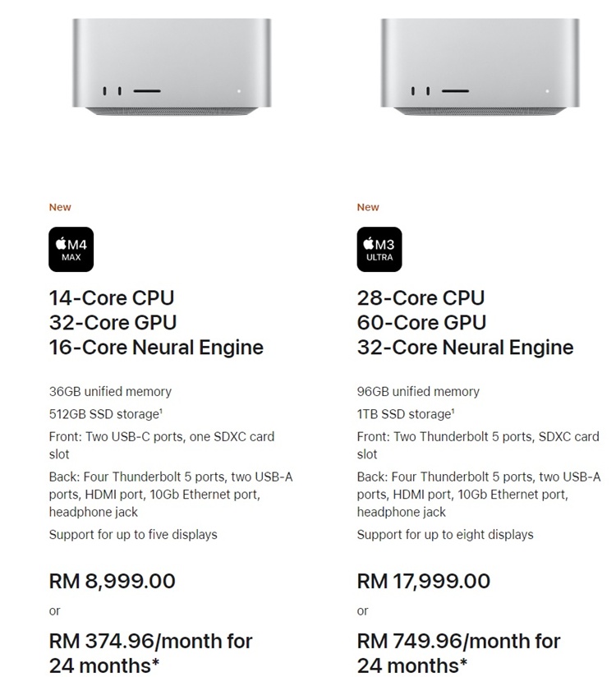Click the 32-Core GPU heading text

point(113,323)
